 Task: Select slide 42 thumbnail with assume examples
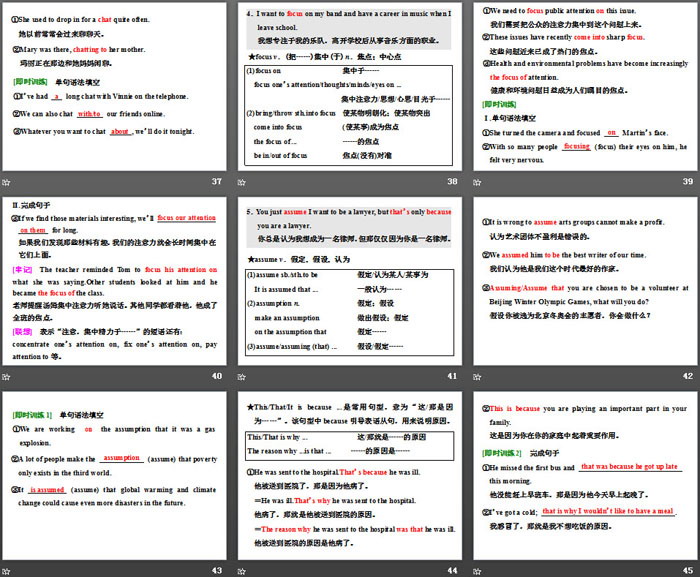tap(585, 281)
